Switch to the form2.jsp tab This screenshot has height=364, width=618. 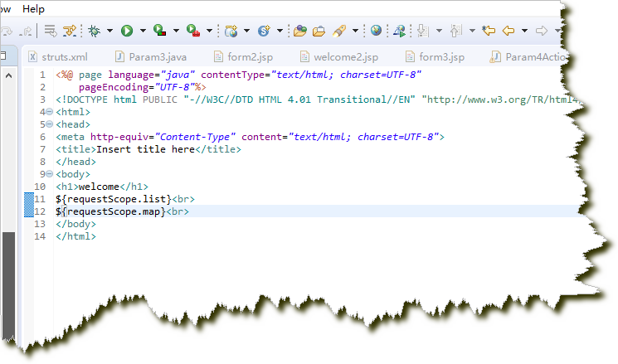point(244,56)
